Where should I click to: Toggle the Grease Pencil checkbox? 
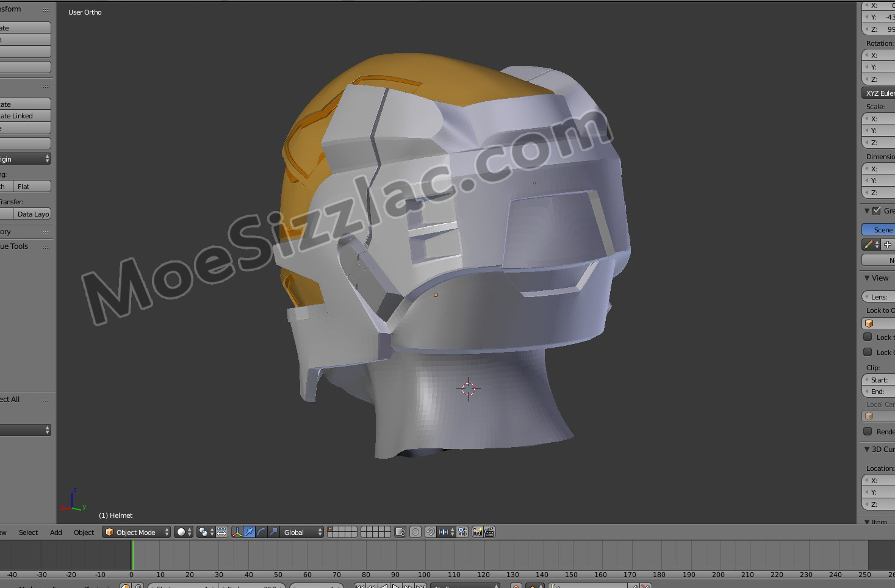pyautogui.click(x=877, y=211)
